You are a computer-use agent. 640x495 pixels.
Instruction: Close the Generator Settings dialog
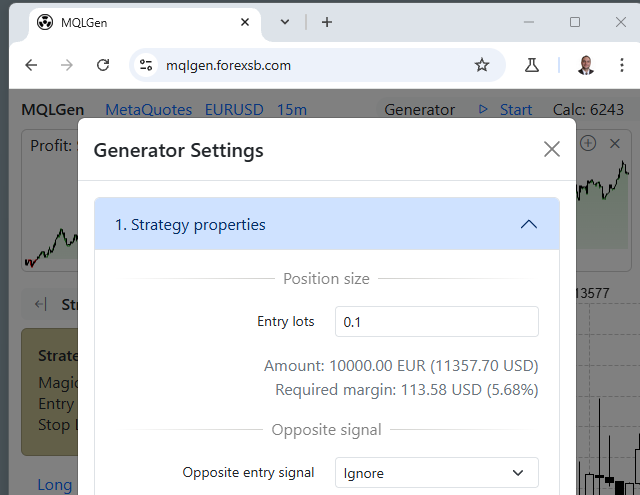(x=552, y=149)
